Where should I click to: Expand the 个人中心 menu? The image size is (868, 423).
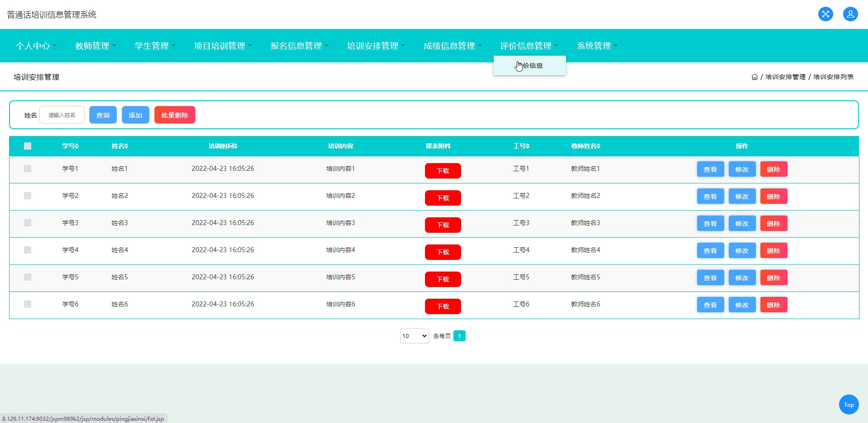pos(36,46)
